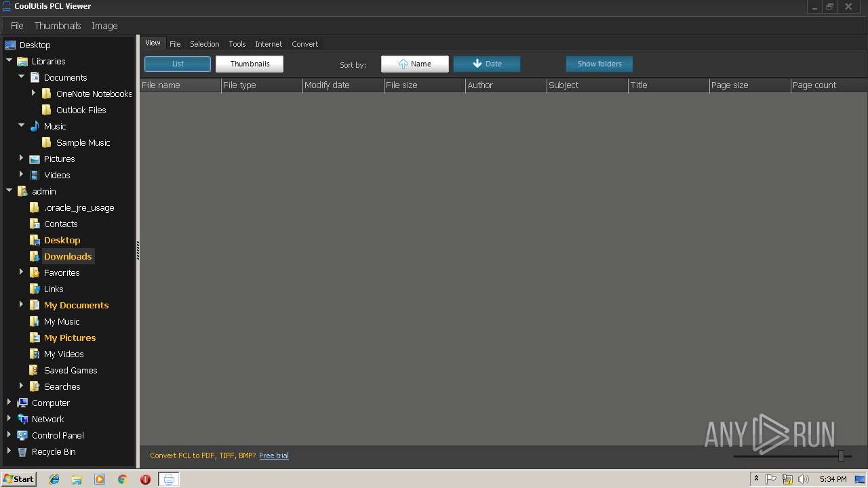Open the File menu in the menu bar
This screenshot has height=488, width=868.
[x=17, y=26]
